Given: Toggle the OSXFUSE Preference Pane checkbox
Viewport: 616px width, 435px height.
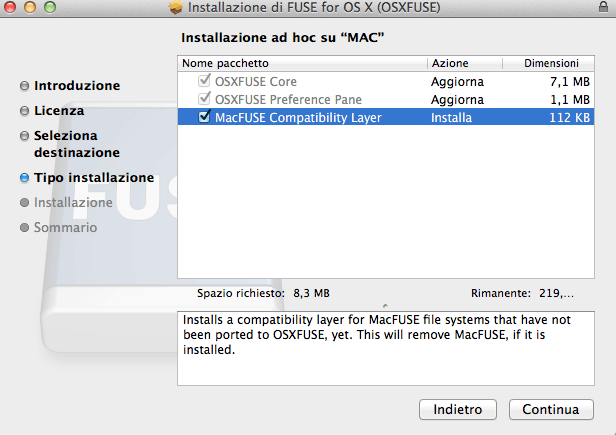Looking at the screenshot, I should [x=204, y=98].
